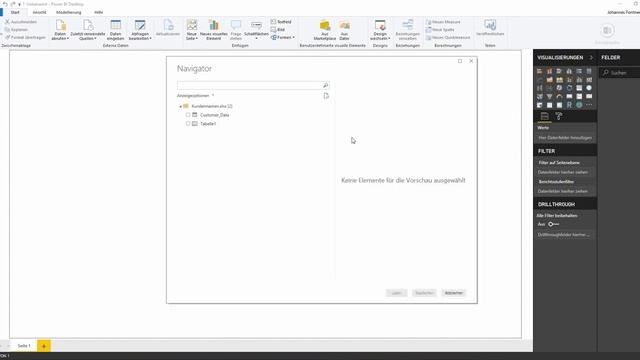Check the Tabelle1 checkbox
This screenshot has width=640, height=360.
point(188,123)
